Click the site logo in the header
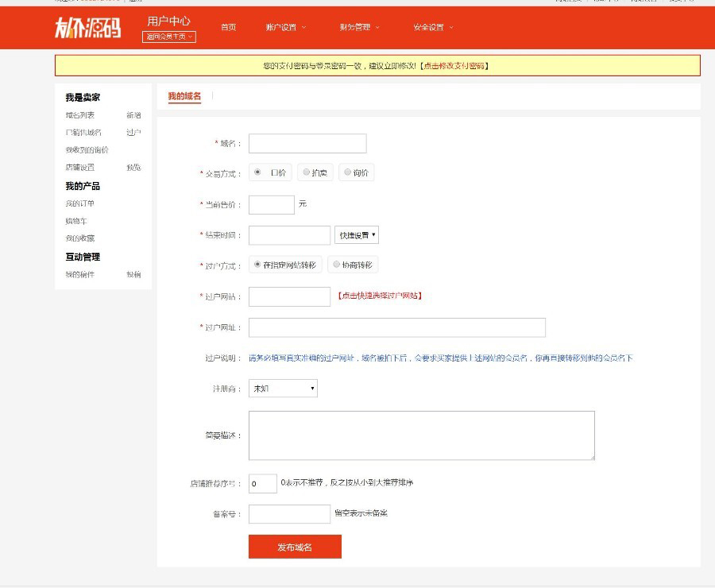The height and width of the screenshot is (588, 715). point(87,27)
